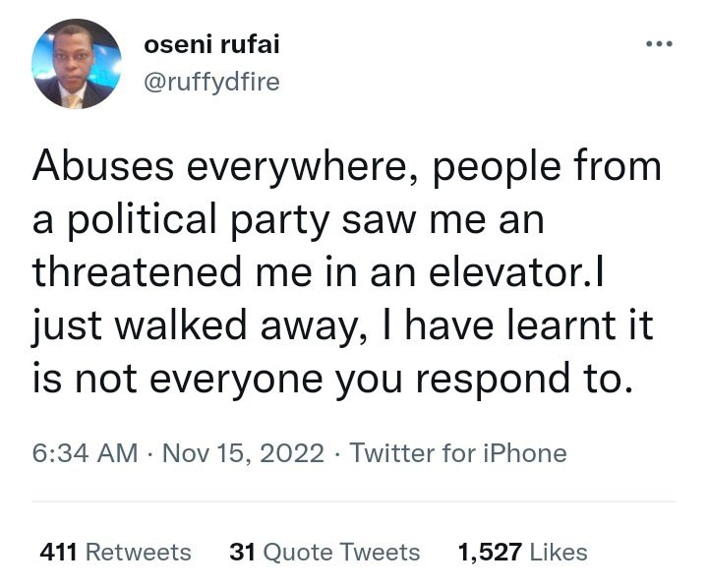The image size is (708, 588).
Task: Click the number 1,527 beside Likes
Action: (490, 552)
